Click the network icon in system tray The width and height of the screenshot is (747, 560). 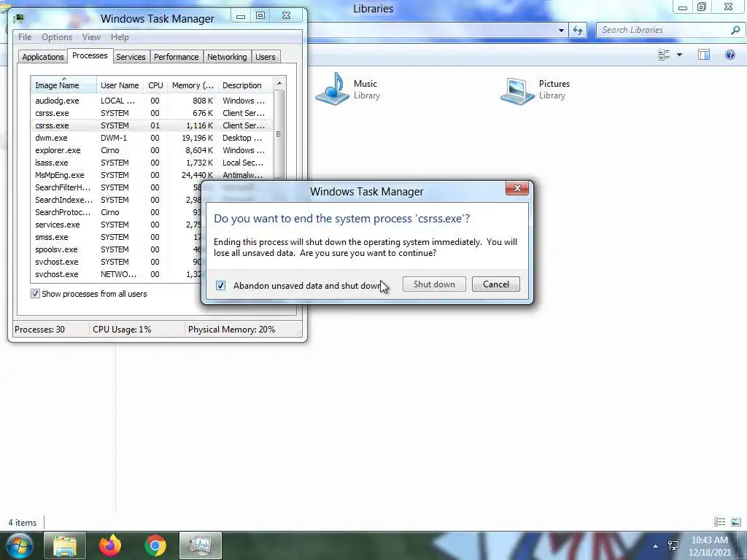pos(673,545)
